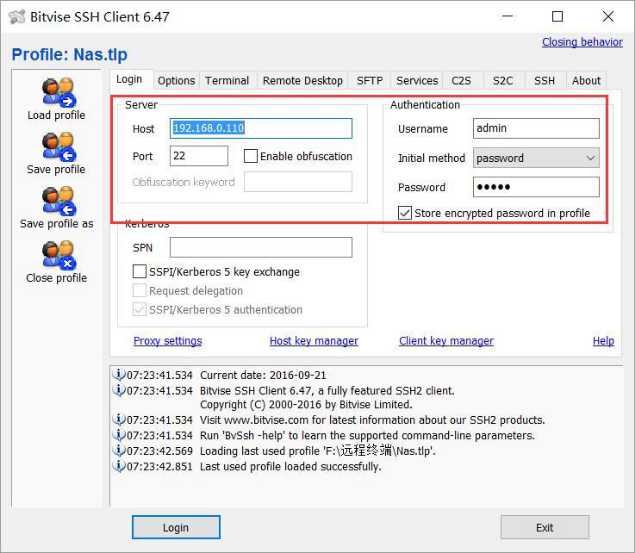Open the Closing behavior link
Screen dimensions: 635x553
(x=582, y=42)
